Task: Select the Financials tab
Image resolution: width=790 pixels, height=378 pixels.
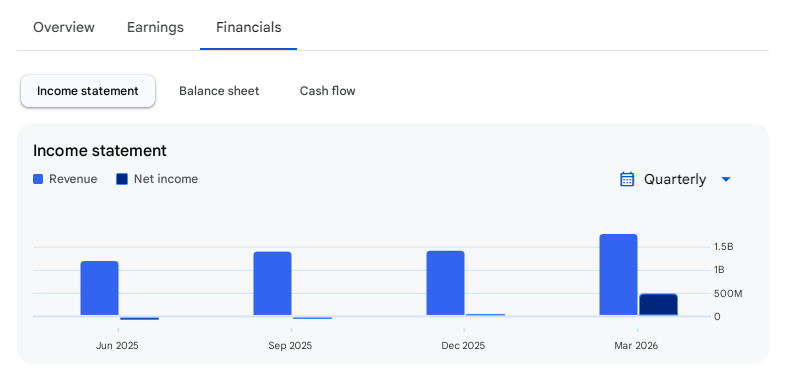Action: 248,27
